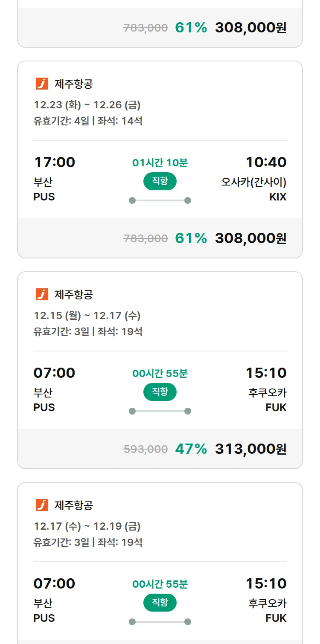
Task: Click the 오사카(간사이) destination name
Action: tap(253, 182)
